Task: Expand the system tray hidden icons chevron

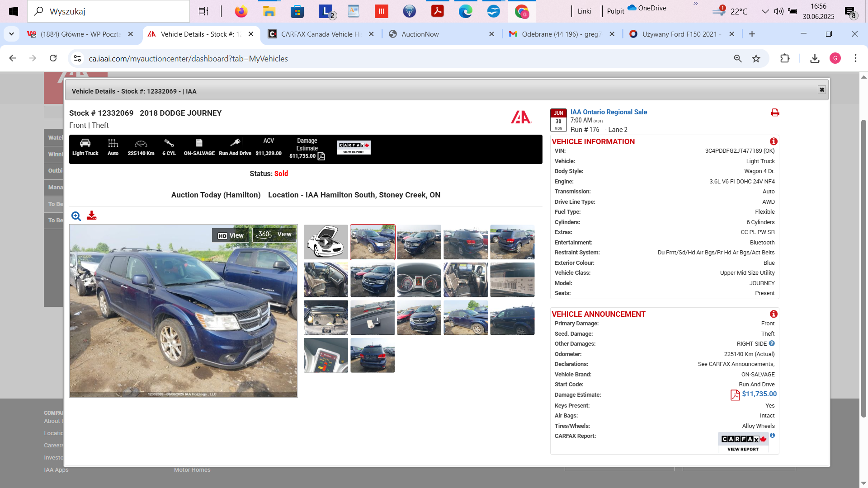Action: click(x=765, y=11)
